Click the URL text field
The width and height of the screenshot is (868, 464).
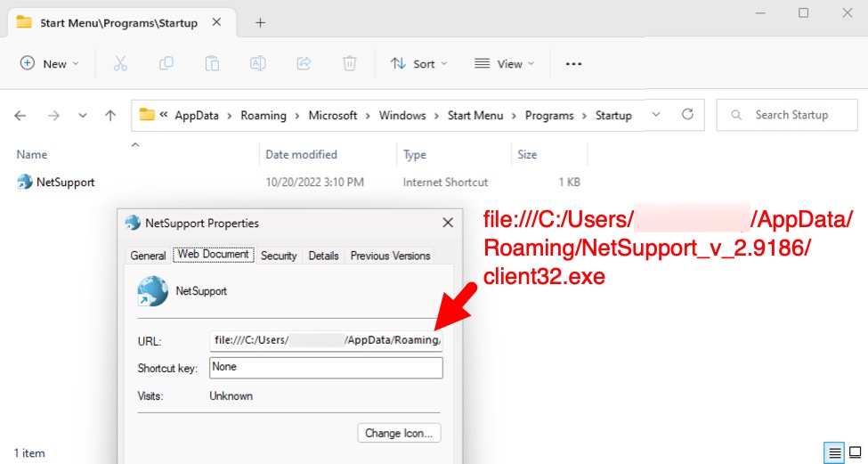[326, 340]
